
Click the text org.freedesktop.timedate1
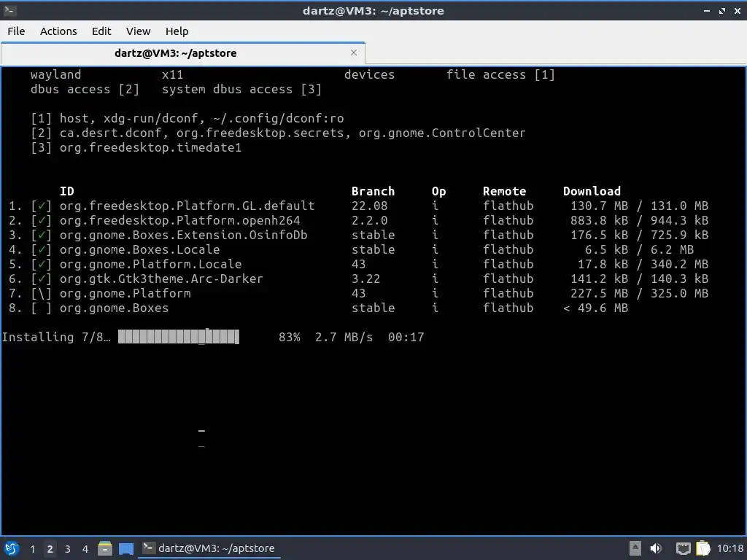click(150, 147)
